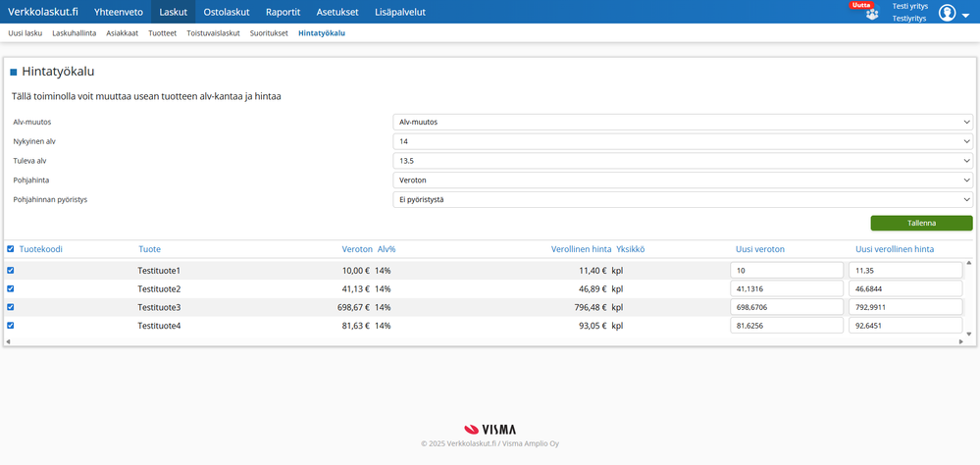
Task: Click table scroll up arrow
Action: [969, 263]
